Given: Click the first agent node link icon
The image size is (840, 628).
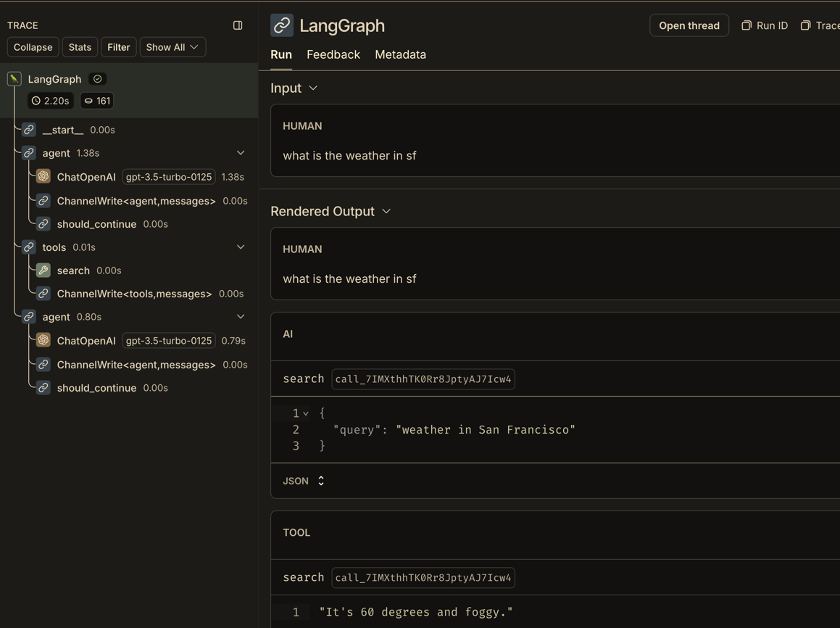Looking at the screenshot, I should click(x=29, y=153).
